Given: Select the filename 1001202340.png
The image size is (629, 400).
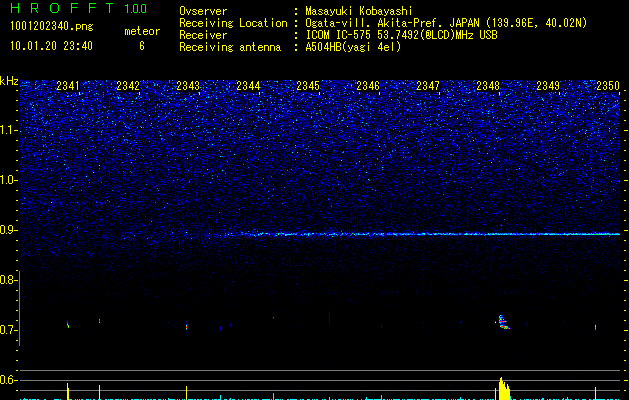Looking at the screenshot, I should click(52, 27).
